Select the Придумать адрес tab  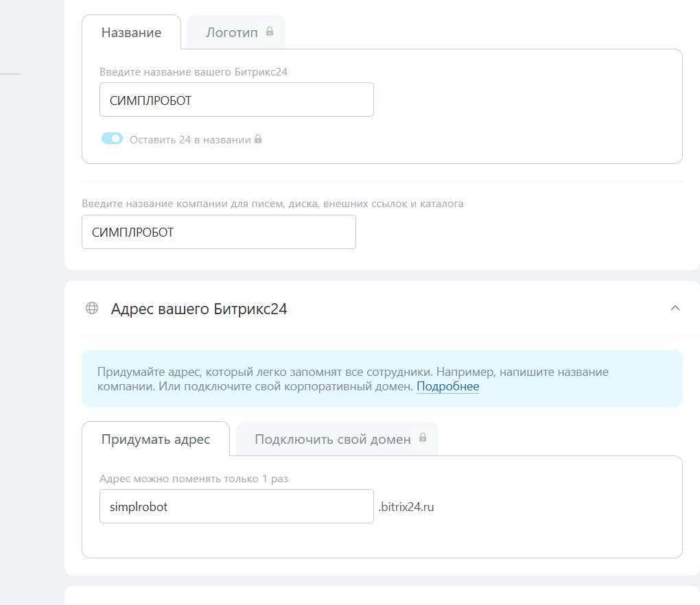(x=156, y=439)
